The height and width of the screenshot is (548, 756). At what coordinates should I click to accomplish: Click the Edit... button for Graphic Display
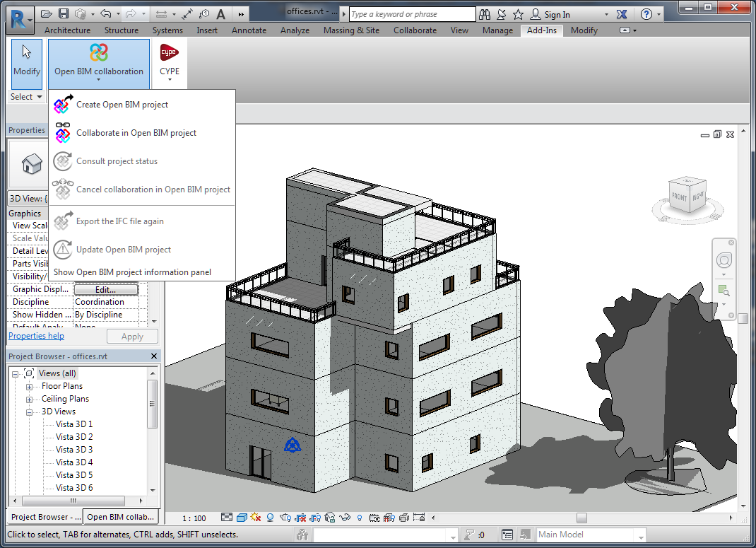point(106,290)
